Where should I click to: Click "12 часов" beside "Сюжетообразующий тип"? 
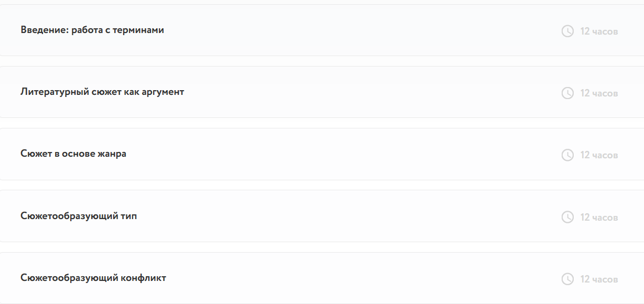click(x=599, y=217)
